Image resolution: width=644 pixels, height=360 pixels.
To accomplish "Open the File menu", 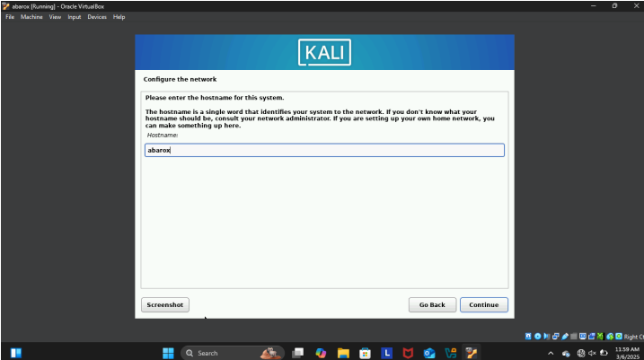I will (11, 17).
